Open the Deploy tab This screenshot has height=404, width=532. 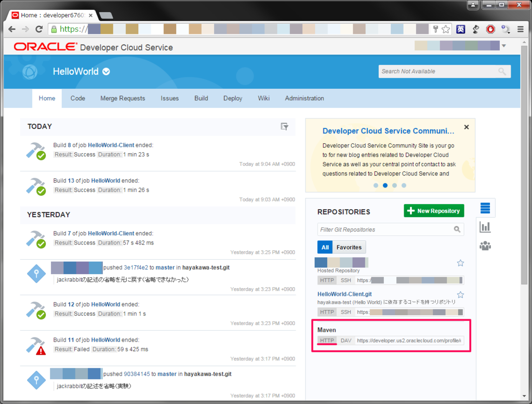233,98
